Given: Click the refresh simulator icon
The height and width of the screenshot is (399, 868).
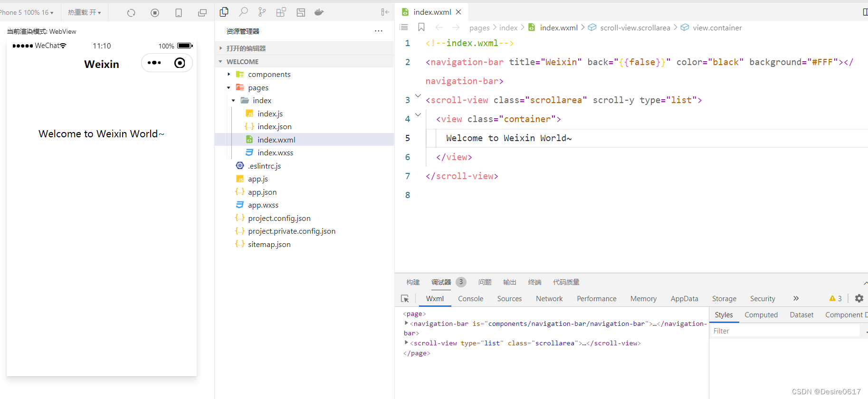Looking at the screenshot, I should pos(131,13).
